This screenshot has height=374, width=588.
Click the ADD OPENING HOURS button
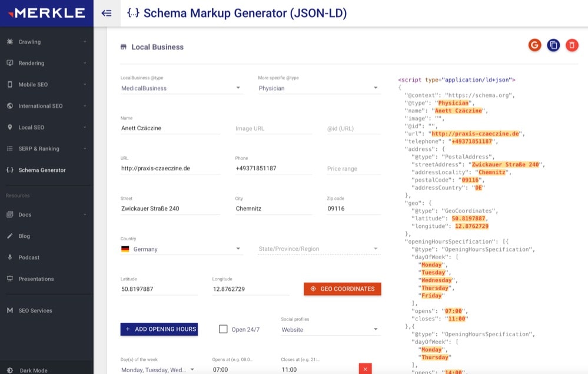[x=159, y=329]
